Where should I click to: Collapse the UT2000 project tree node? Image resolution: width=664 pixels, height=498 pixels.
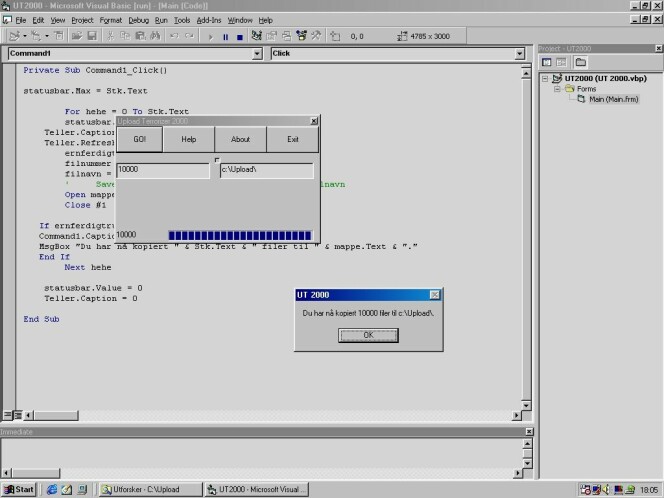tap(545, 79)
